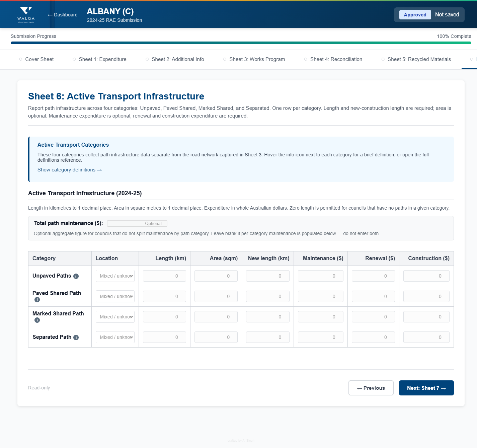Click the Total path maintenance field
This screenshot has height=448, width=477.
coord(137,223)
